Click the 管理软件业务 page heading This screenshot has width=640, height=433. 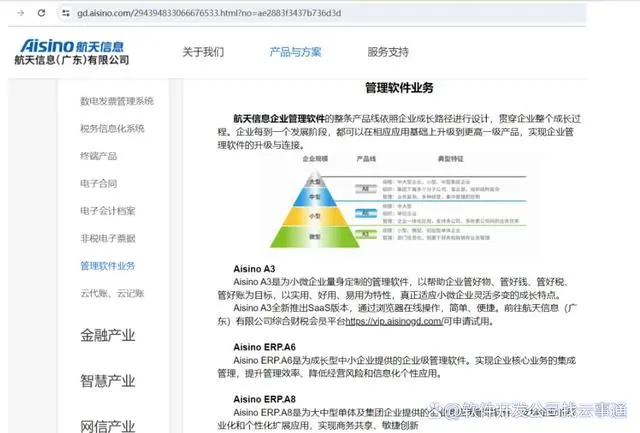399,87
